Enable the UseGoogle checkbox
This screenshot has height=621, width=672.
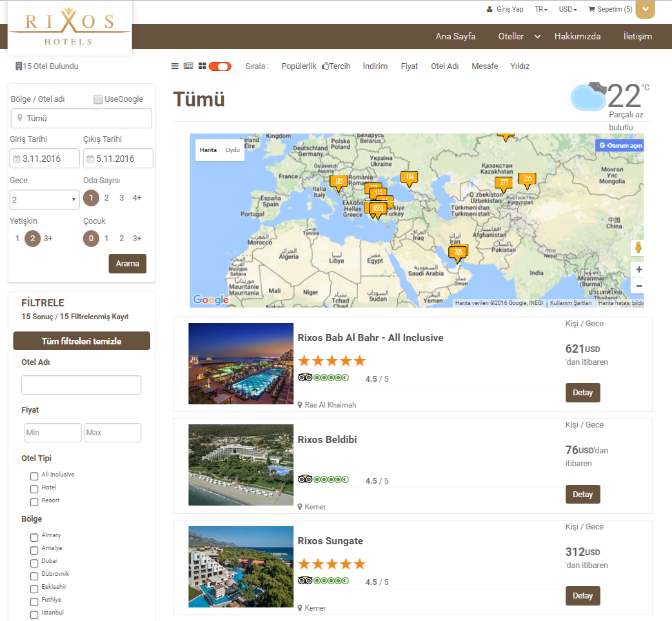pyautogui.click(x=98, y=99)
